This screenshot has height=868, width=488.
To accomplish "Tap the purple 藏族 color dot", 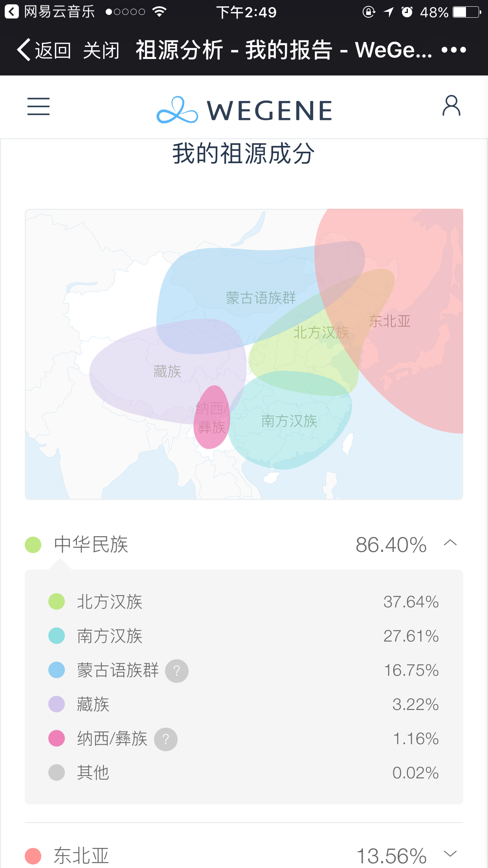I will tap(57, 704).
